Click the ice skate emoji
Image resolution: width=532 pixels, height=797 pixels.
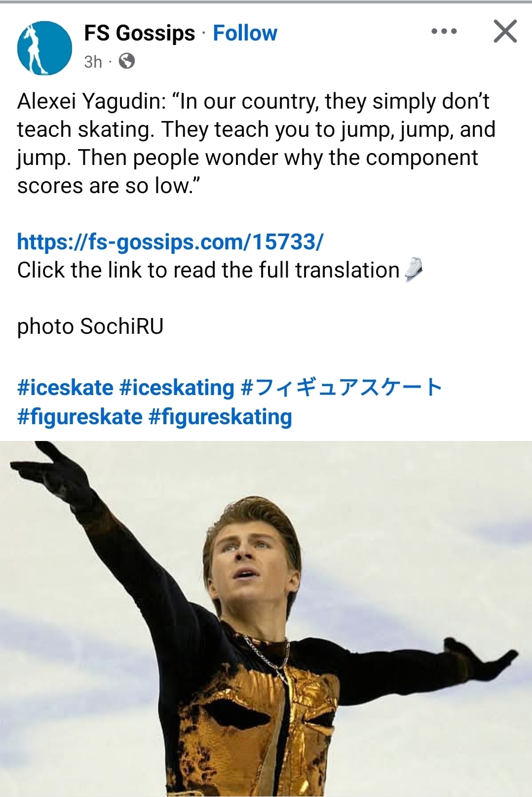tap(414, 270)
